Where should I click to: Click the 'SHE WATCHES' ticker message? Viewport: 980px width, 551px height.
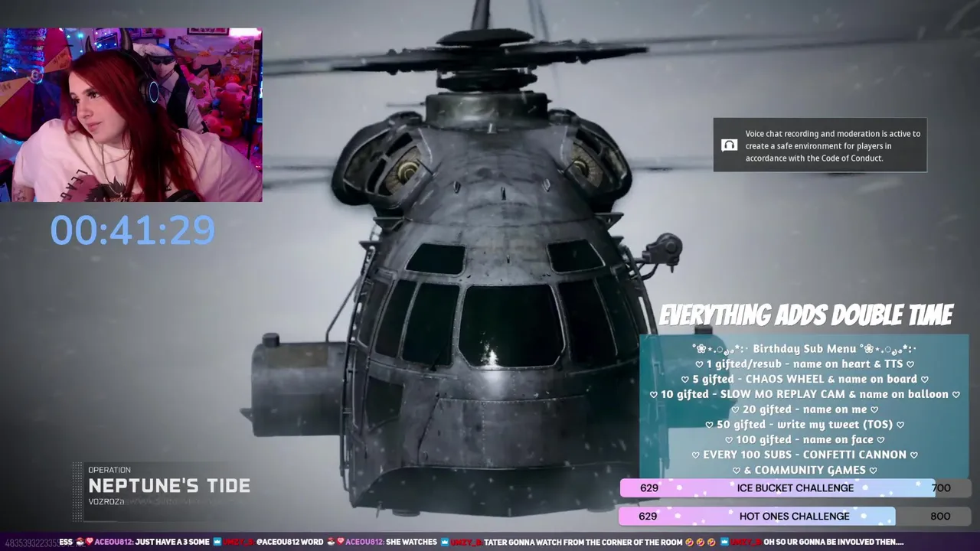(x=411, y=542)
